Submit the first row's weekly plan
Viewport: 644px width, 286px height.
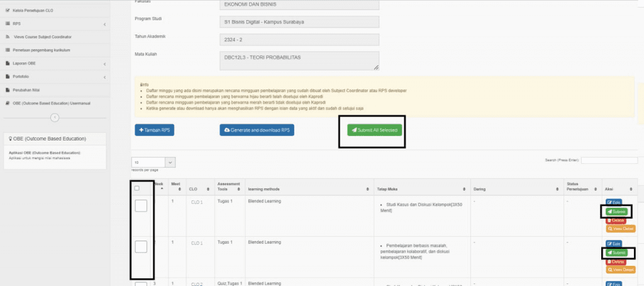click(616, 212)
